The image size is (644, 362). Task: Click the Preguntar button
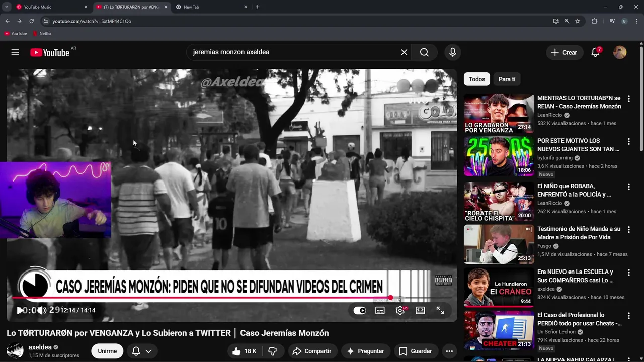pos(366,351)
